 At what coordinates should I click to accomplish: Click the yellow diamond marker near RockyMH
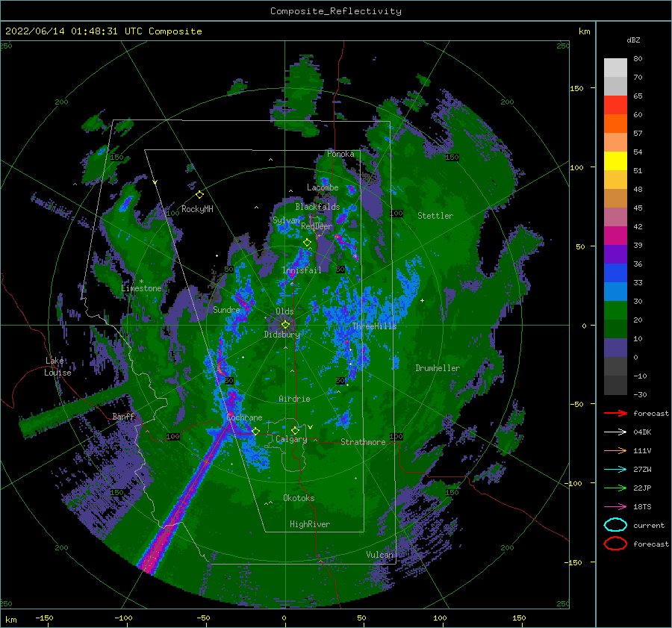click(x=199, y=195)
